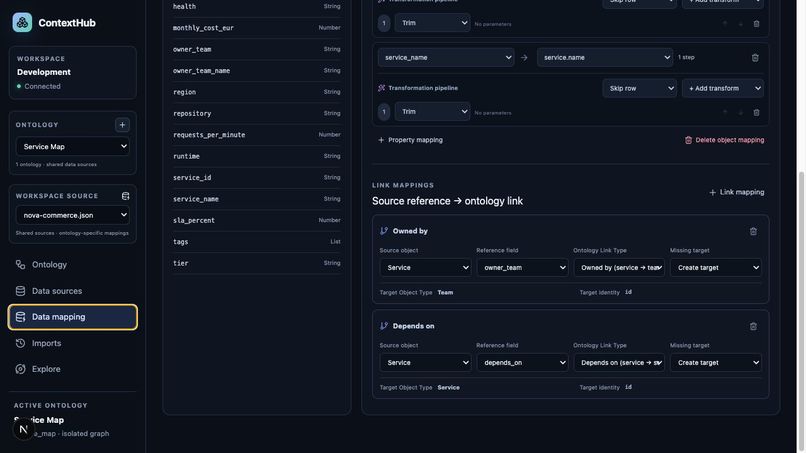
Task: Open Source object dropdown for Owned by
Action: point(425,267)
